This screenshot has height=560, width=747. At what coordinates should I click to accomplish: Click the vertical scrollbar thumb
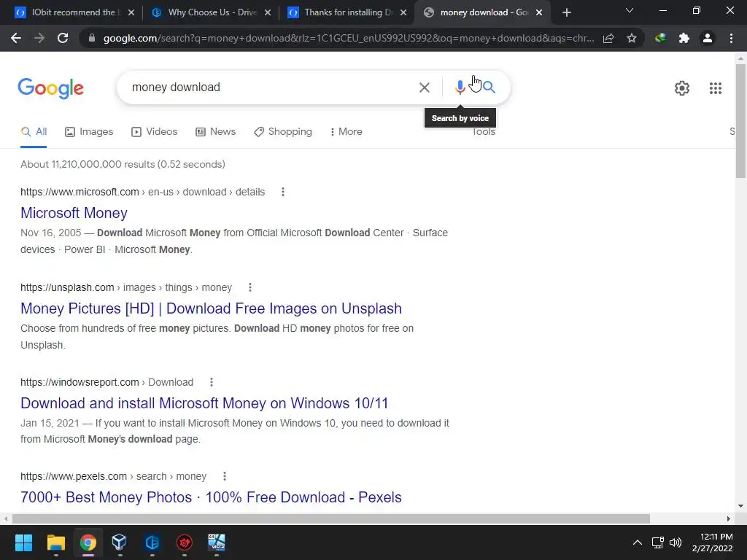[740, 121]
